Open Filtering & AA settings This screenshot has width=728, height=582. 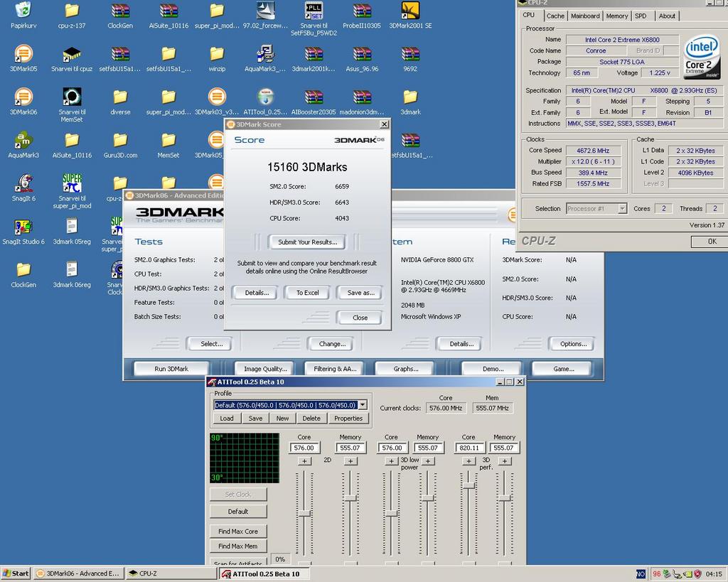point(335,369)
